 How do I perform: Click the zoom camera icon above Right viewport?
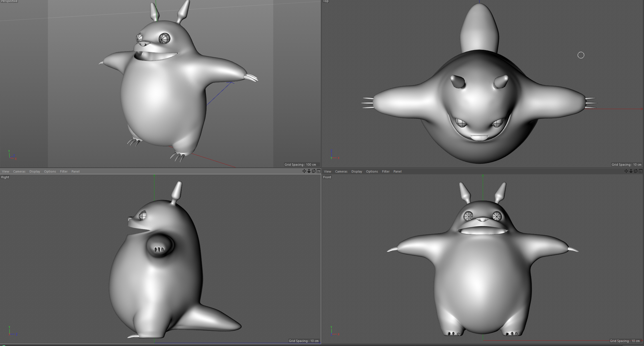click(309, 171)
